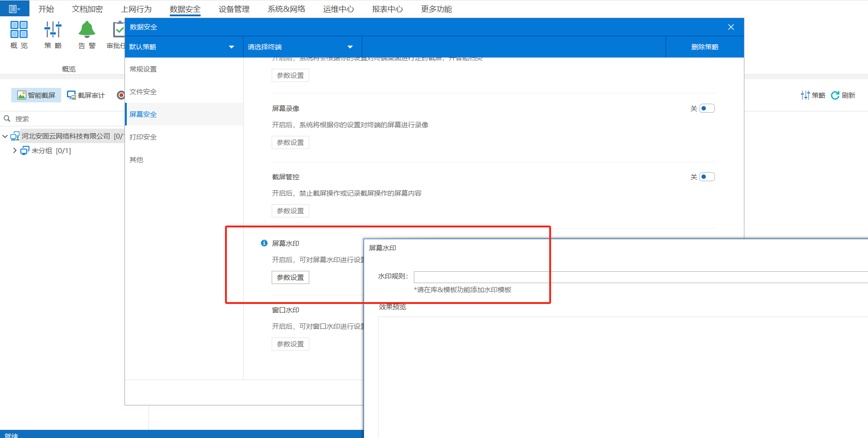Click 参数设置 under 屏幕水印
The height and width of the screenshot is (438, 868).
[290, 277]
